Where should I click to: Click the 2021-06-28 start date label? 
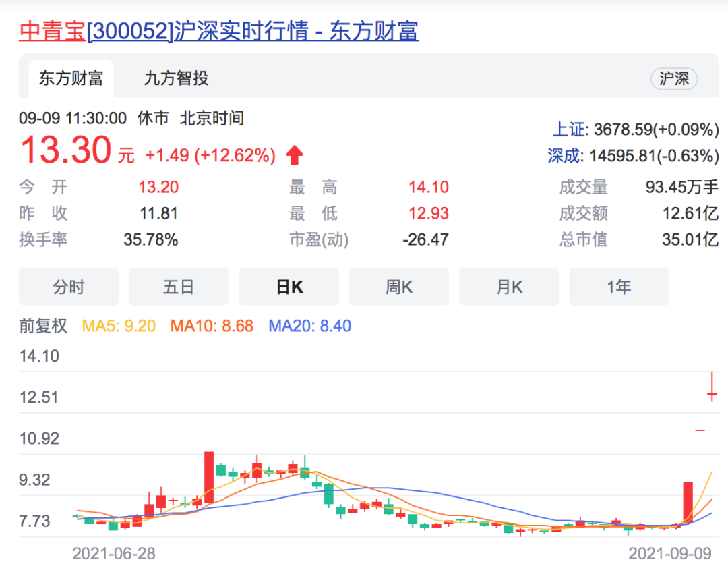click(x=114, y=554)
